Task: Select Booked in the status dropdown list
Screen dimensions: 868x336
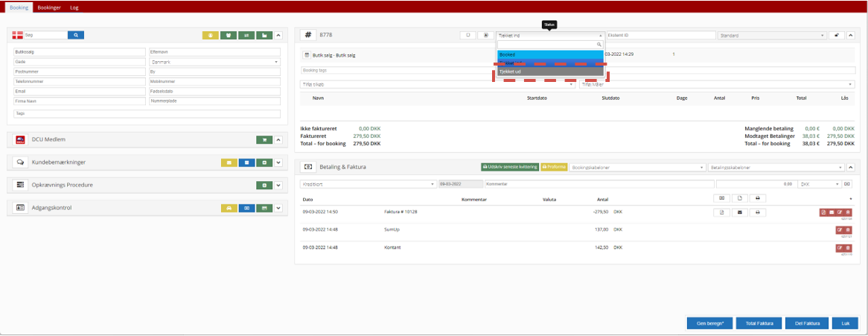Action: (549, 54)
